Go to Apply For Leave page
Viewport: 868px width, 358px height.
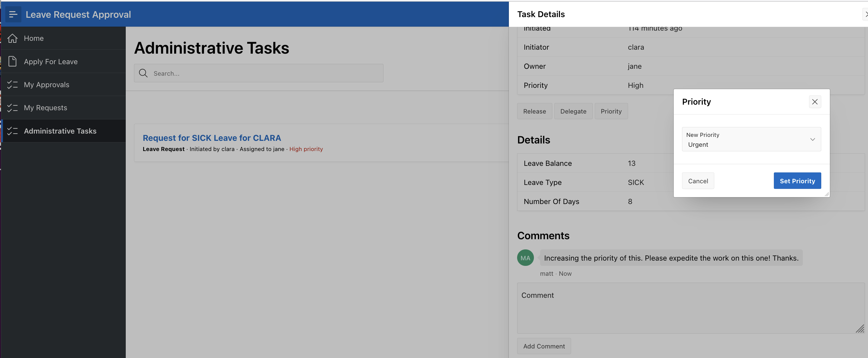51,62
